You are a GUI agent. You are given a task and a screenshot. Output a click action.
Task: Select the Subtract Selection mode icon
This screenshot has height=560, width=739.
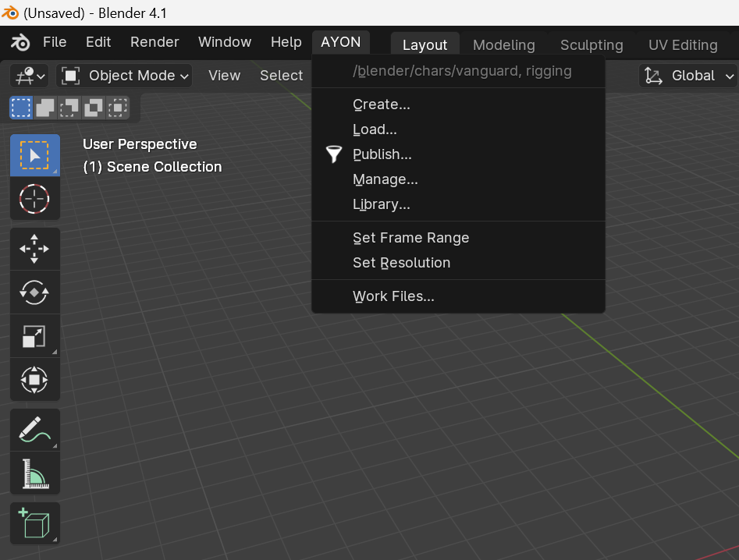click(x=69, y=108)
